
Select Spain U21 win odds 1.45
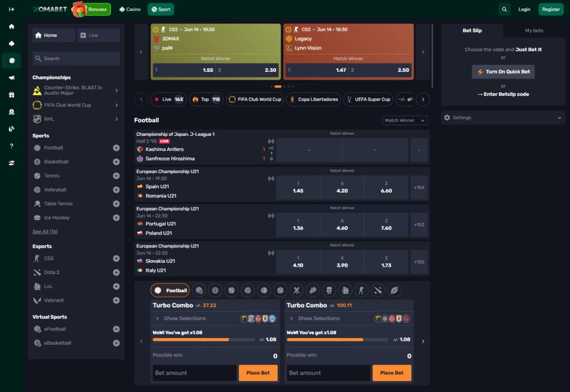tap(298, 187)
